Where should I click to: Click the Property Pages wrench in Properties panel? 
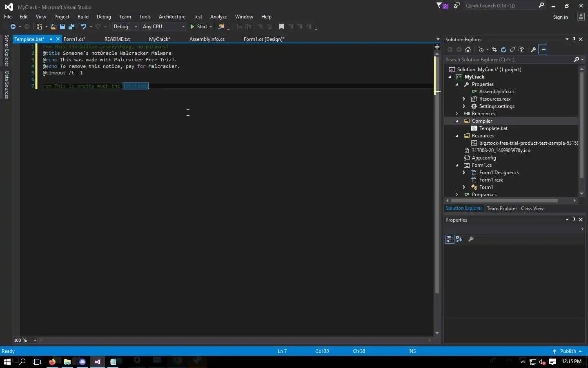(471, 239)
